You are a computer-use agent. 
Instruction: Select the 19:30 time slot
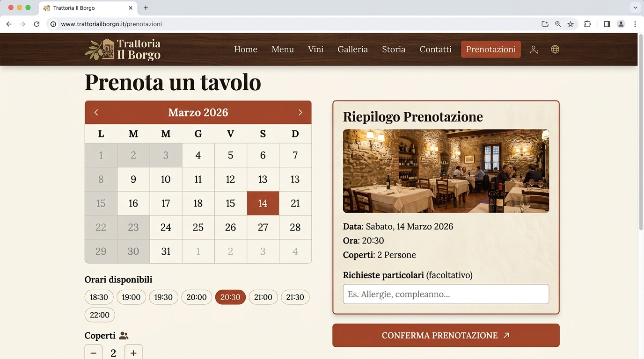pos(163,297)
